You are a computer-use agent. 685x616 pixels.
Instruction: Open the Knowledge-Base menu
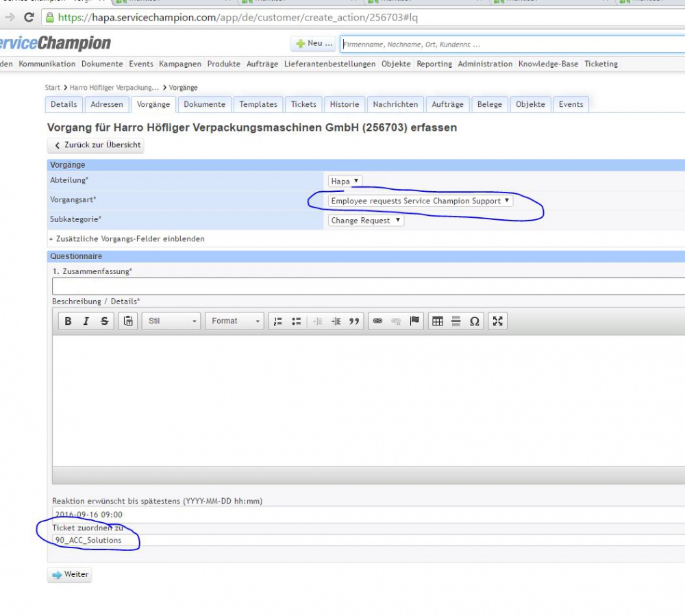coord(548,64)
